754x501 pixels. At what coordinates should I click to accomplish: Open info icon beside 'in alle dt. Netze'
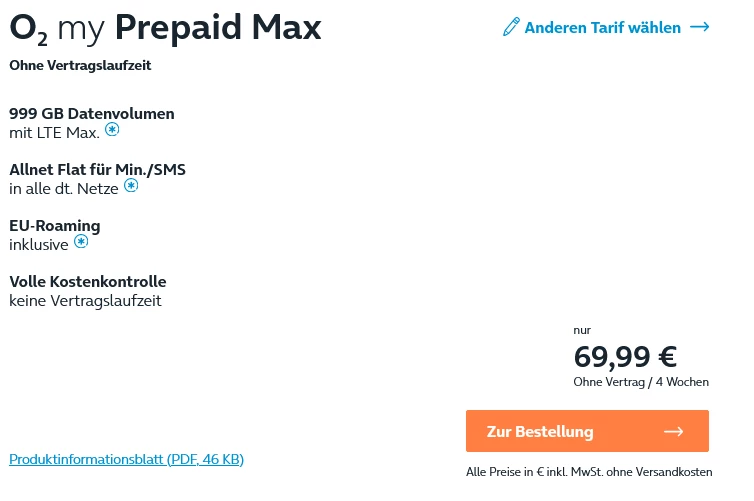(x=131, y=186)
